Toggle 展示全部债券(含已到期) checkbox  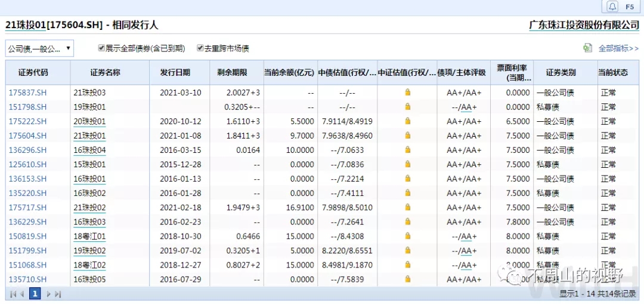pyautogui.click(x=101, y=48)
